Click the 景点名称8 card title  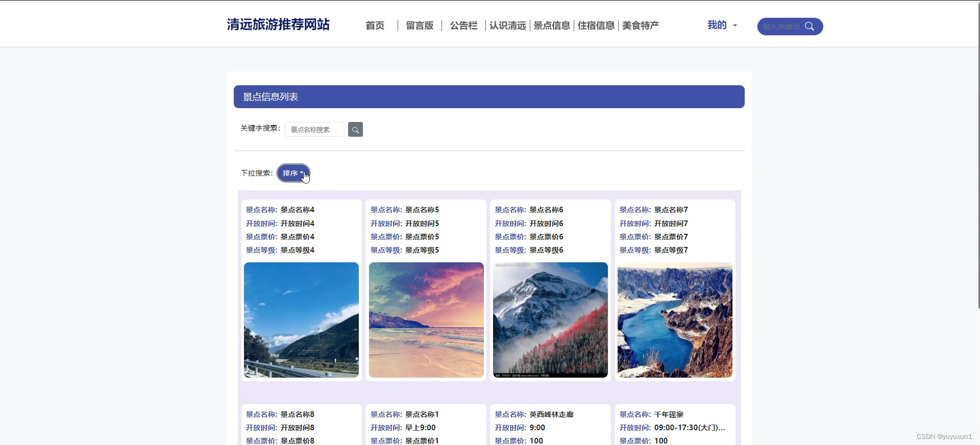pos(298,414)
